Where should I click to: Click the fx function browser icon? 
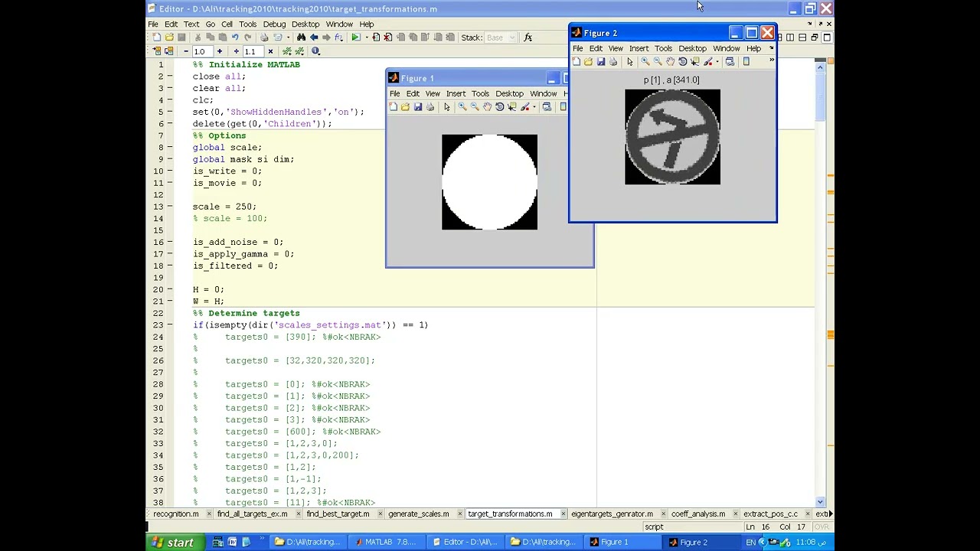click(528, 37)
